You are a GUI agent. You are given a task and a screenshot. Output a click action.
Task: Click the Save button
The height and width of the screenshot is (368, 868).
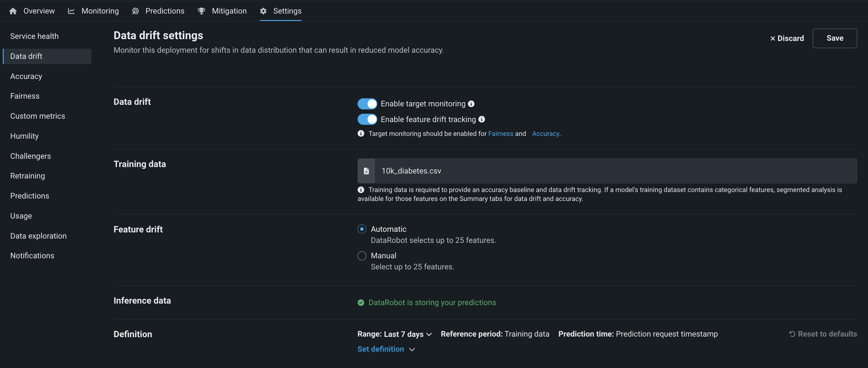[x=835, y=39]
